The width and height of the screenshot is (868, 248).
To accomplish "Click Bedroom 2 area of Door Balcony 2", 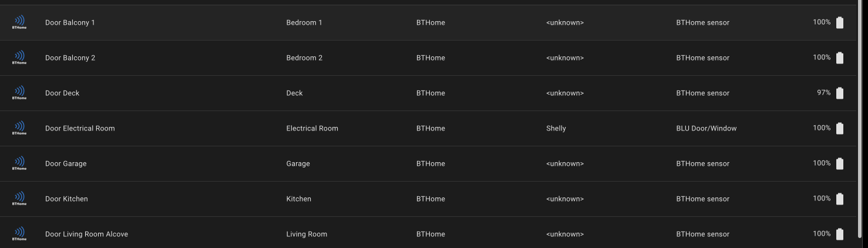I will point(304,58).
